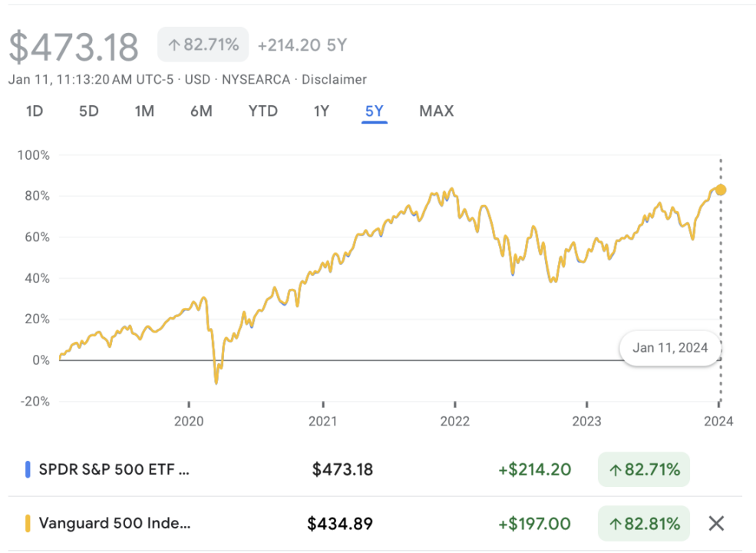
Task: Click the yellow Vanguard 500 color marker
Action: (28, 524)
